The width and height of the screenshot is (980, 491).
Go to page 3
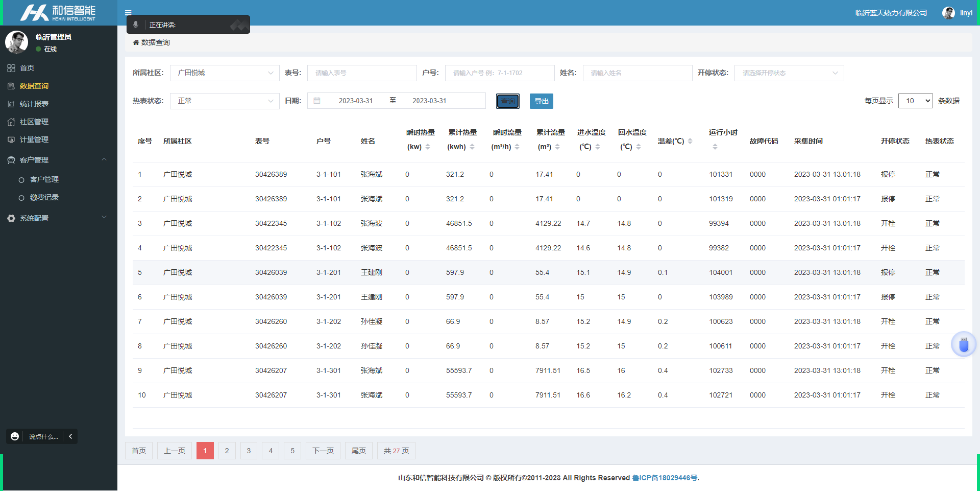tap(249, 451)
